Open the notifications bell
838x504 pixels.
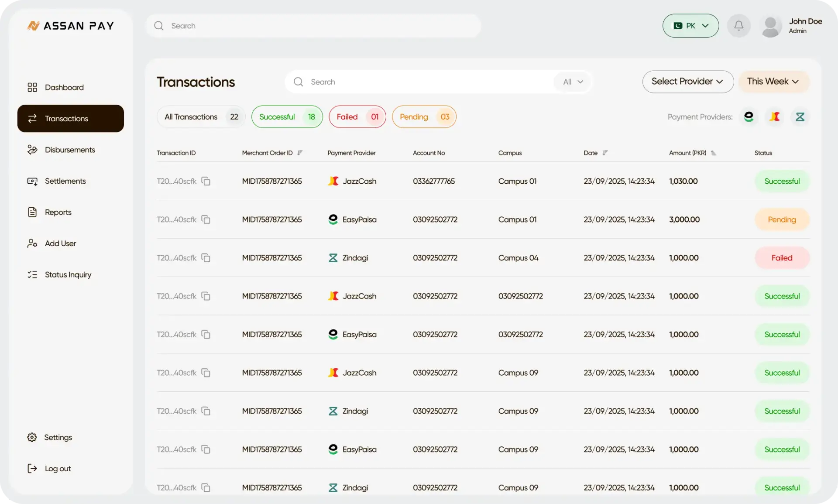tap(738, 26)
